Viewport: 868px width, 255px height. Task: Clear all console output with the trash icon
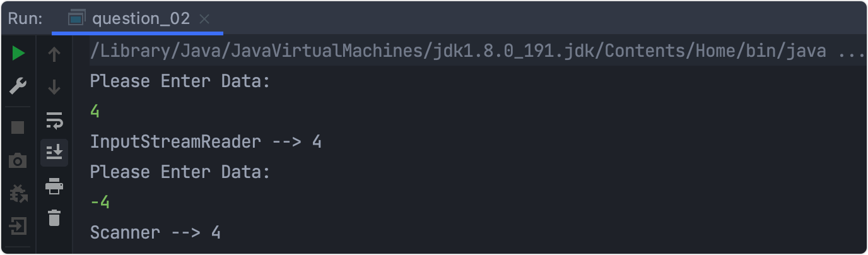54,218
